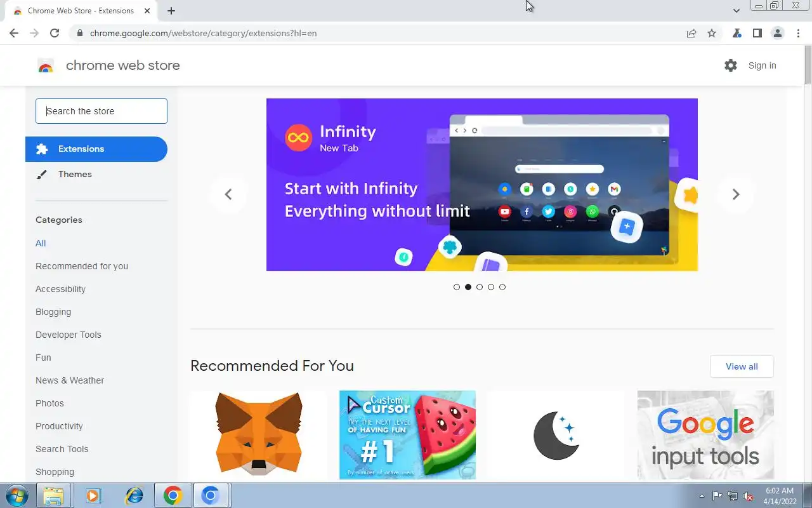Show hidden system tray icons
Viewport: 812px width, 508px height.
pos(702,496)
